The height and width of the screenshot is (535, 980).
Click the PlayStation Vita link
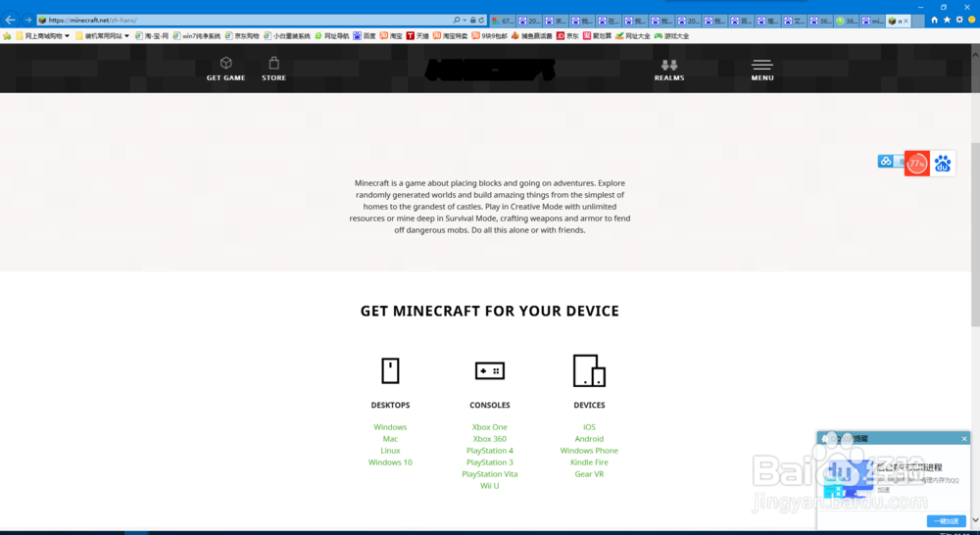click(x=489, y=474)
